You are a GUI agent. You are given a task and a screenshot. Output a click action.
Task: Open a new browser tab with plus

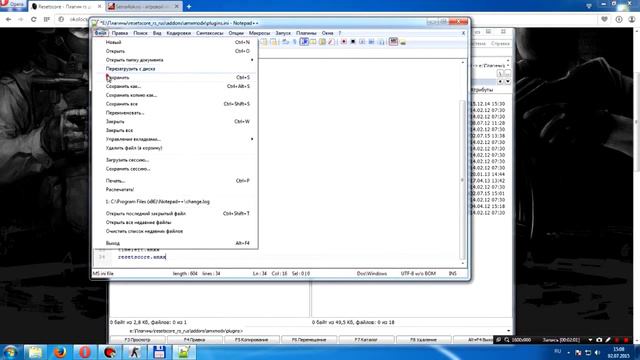pyautogui.click(x=189, y=7)
